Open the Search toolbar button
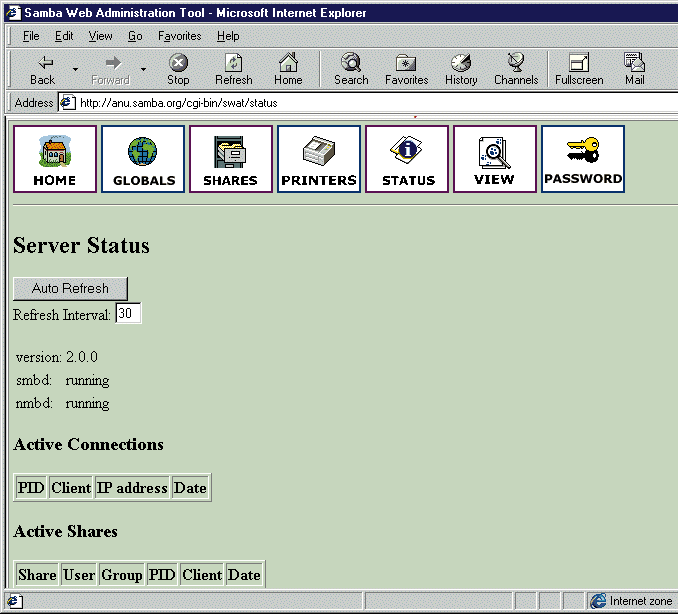 pyautogui.click(x=351, y=70)
